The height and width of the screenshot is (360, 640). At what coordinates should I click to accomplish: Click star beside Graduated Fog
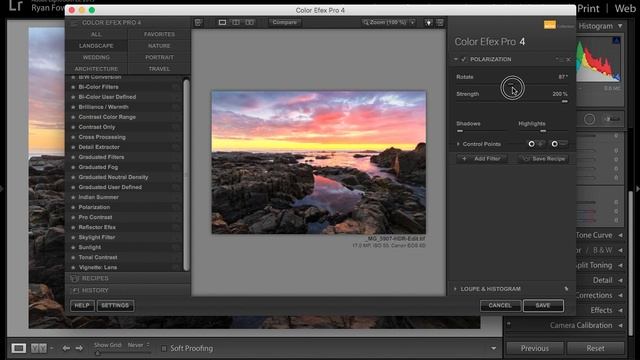coord(73,167)
